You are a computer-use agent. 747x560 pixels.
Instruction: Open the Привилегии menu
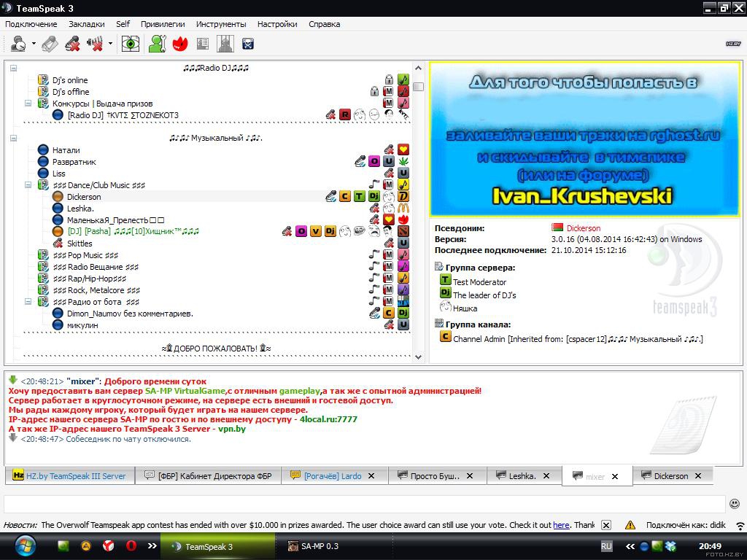point(163,24)
